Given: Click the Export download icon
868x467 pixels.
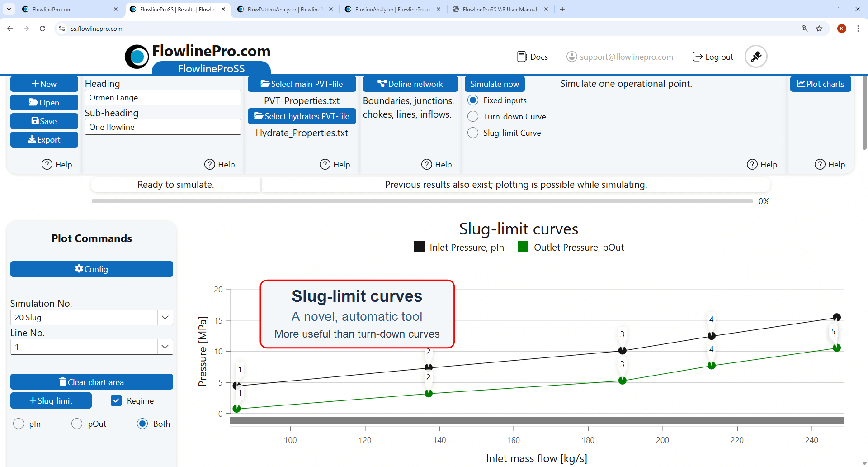Looking at the screenshot, I should coord(31,139).
